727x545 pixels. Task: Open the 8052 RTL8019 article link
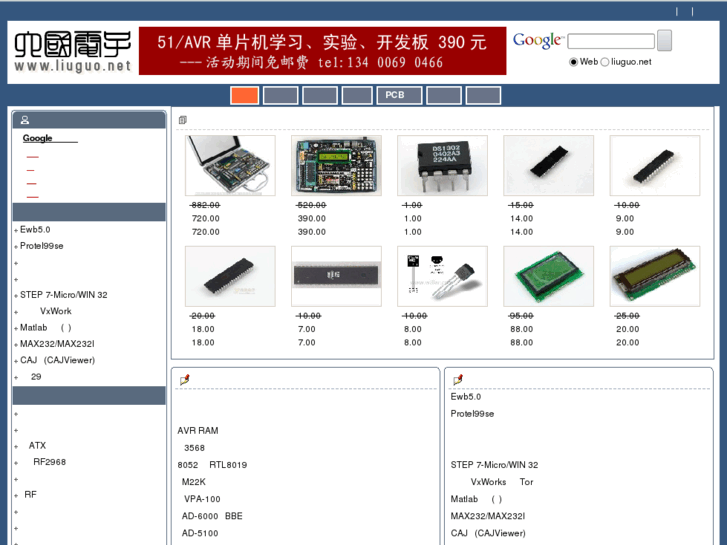212,465
